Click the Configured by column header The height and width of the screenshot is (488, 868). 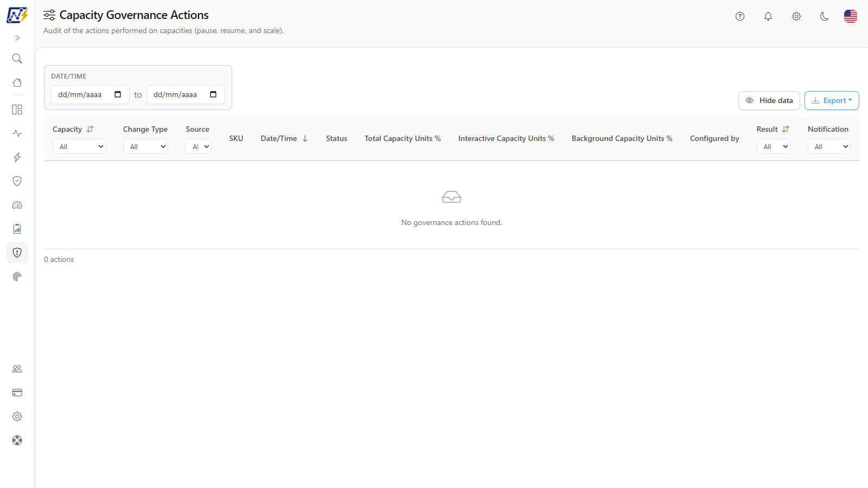[x=714, y=138]
